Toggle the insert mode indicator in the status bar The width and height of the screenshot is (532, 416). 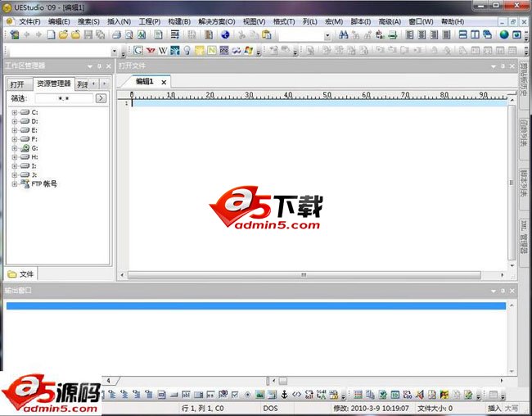[x=494, y=408]
